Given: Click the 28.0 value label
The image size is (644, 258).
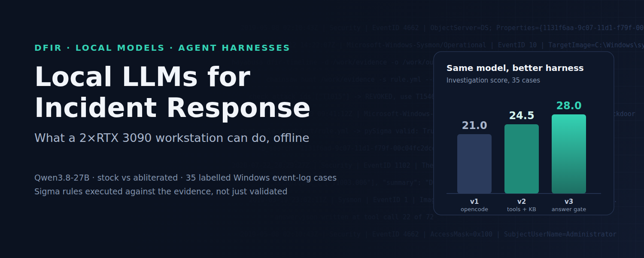Looking at the screenshot, I should click(x=569, y=106).
